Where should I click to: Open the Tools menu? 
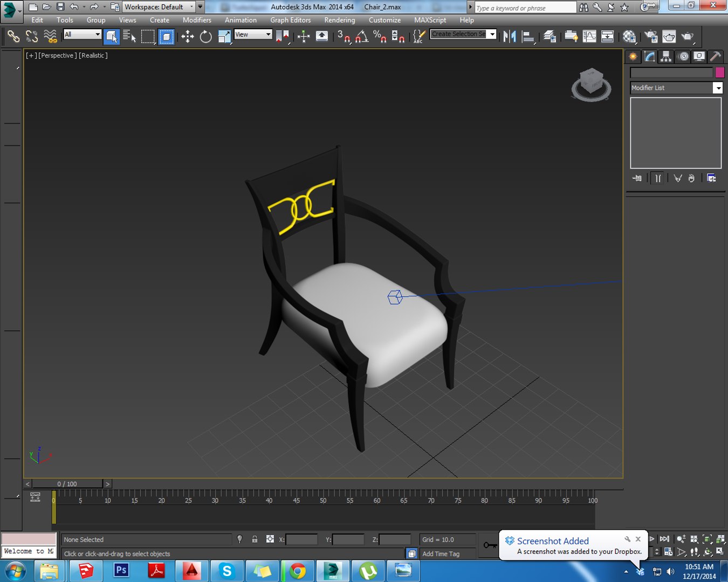coord(65,20)
